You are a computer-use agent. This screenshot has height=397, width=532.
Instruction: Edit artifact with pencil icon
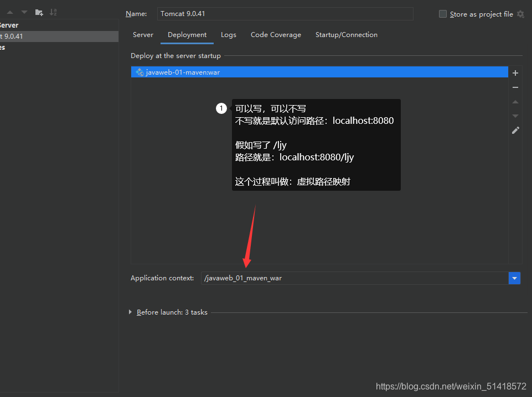(x=515, y=130)
